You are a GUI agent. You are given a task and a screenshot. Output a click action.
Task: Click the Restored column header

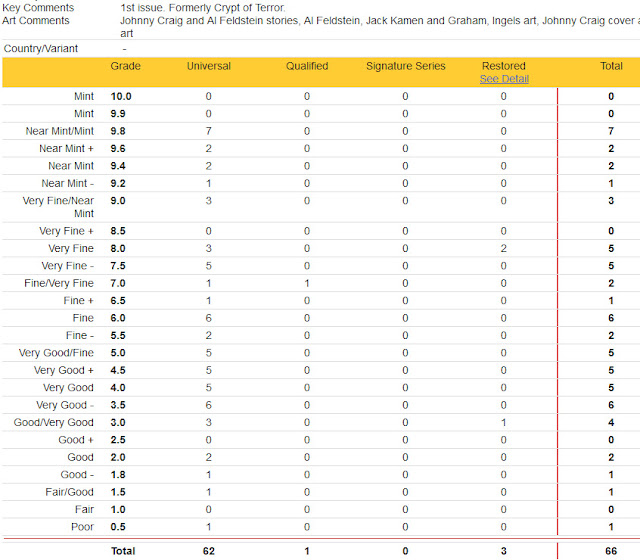tap(504, 66)
